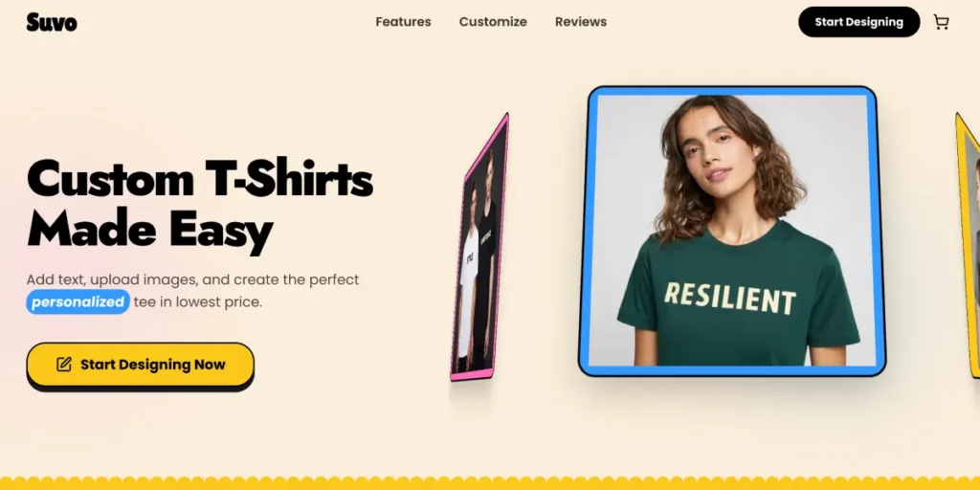
Task: Click the pencil edit icon on yellow button
Action: click(x=64, y=365)
